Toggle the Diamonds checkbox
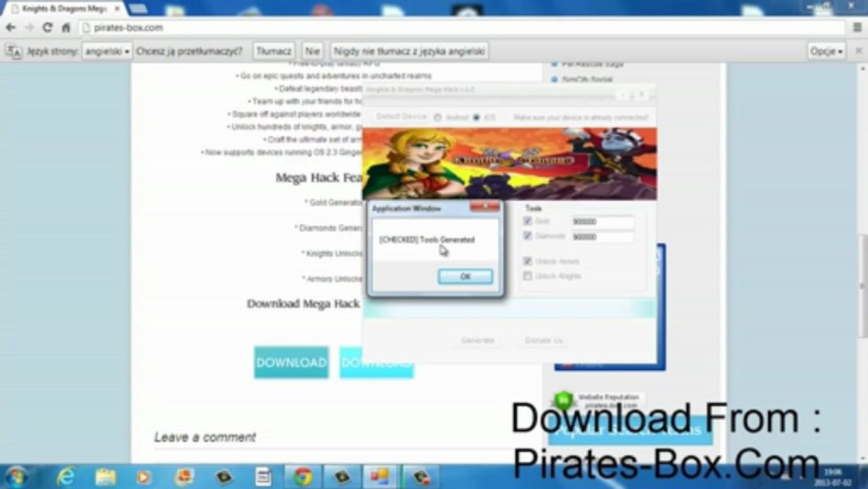The width and height of the screenshot is (868, 489). 527,236
